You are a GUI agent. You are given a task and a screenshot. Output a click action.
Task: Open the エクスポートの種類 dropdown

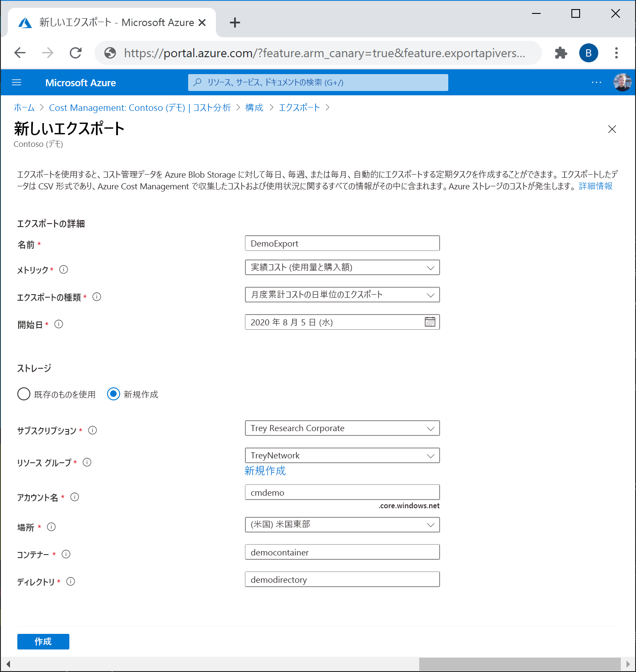(x=342, y=295)
